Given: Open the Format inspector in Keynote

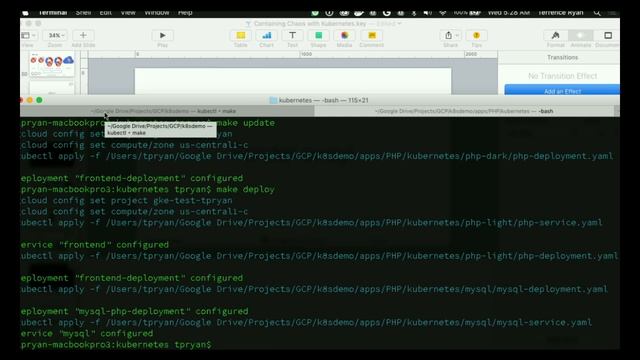Looking at the screenshot, I should click(556, 36).
